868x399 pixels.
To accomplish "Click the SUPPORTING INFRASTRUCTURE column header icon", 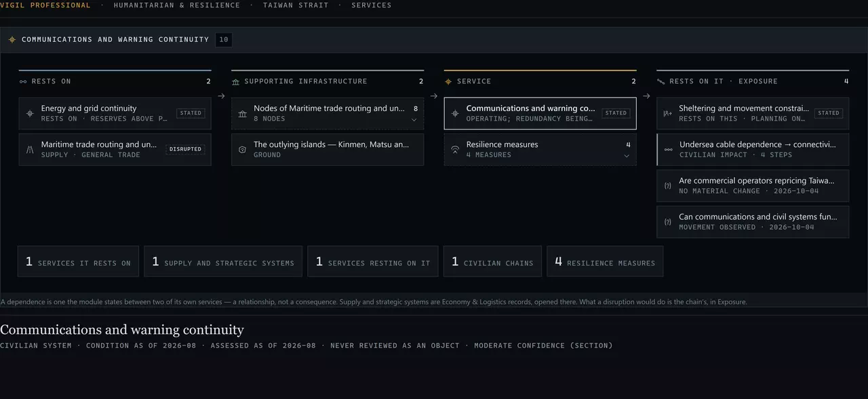I will 235,81.
